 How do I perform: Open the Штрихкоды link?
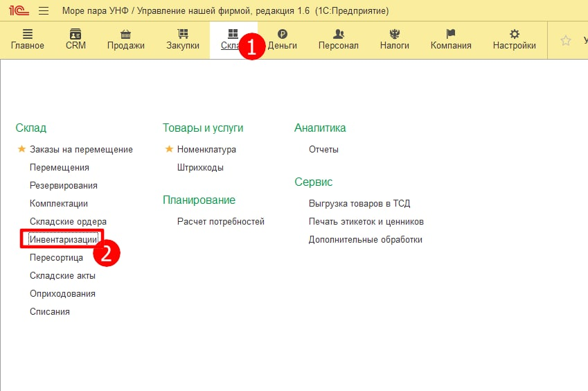click(x=200, y=167)
